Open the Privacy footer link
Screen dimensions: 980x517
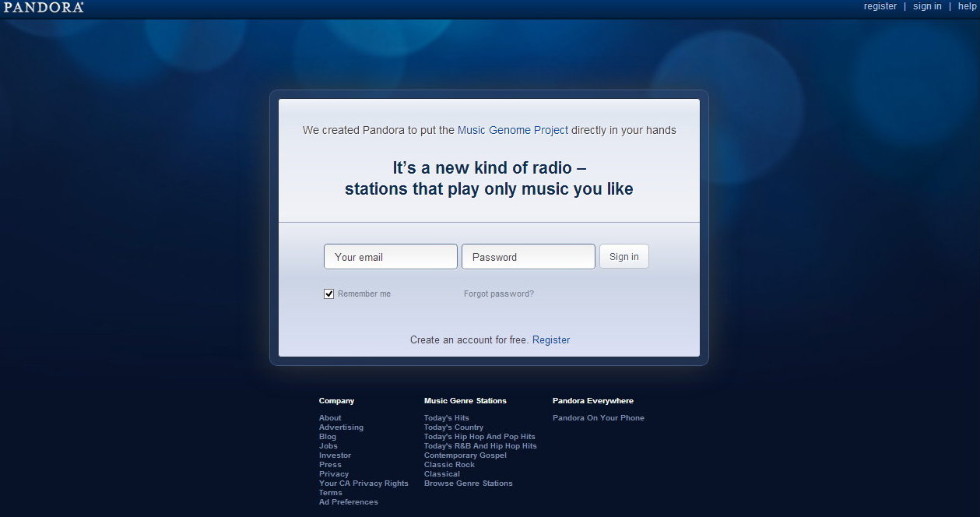coord(334,474)
